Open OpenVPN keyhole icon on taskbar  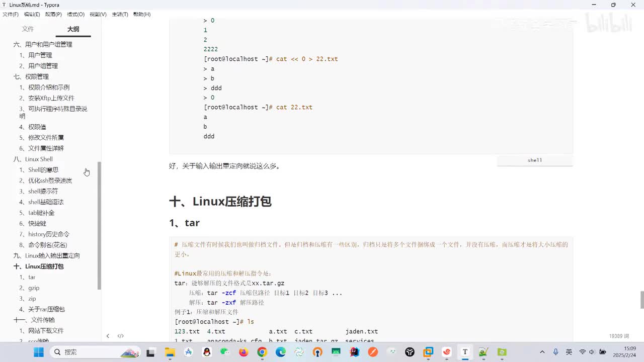click(x=317, y=352)
